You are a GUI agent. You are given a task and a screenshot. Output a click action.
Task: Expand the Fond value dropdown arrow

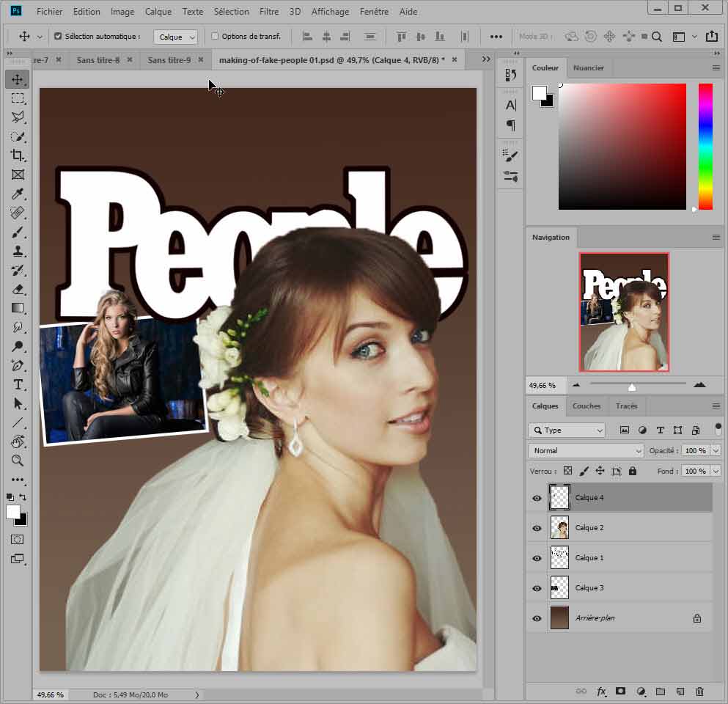point(716,471)
